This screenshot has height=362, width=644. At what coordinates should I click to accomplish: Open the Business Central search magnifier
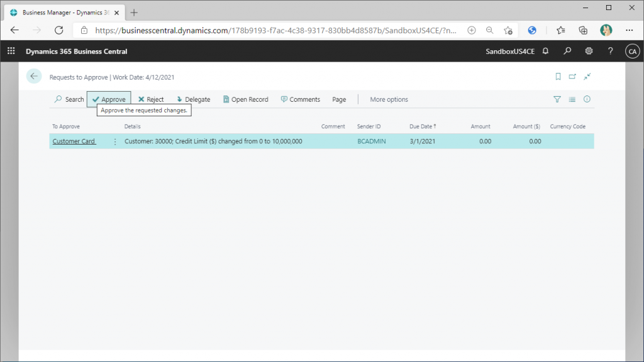[x=567, y=51]
